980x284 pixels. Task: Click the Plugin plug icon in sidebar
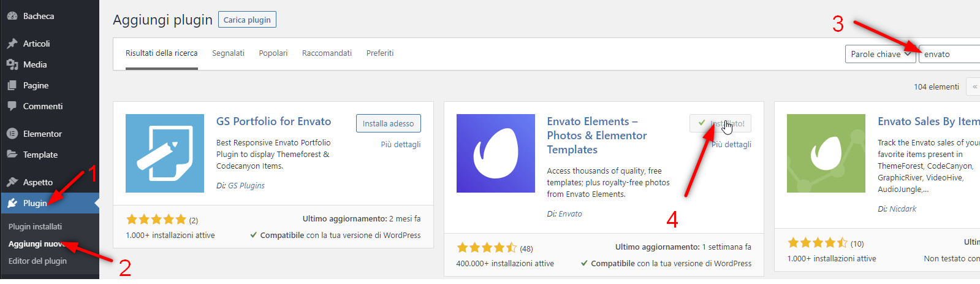pyautogui.click(x=12, y=203)
